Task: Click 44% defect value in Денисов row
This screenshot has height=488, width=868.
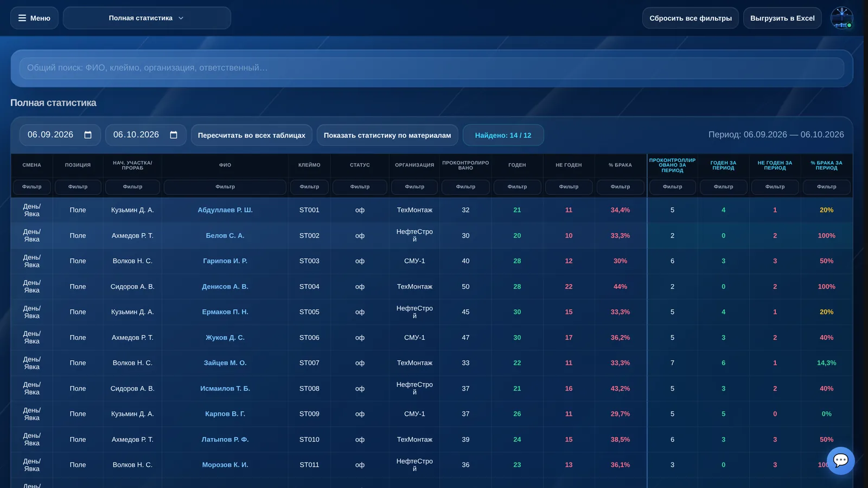Action: coord(620,286)
